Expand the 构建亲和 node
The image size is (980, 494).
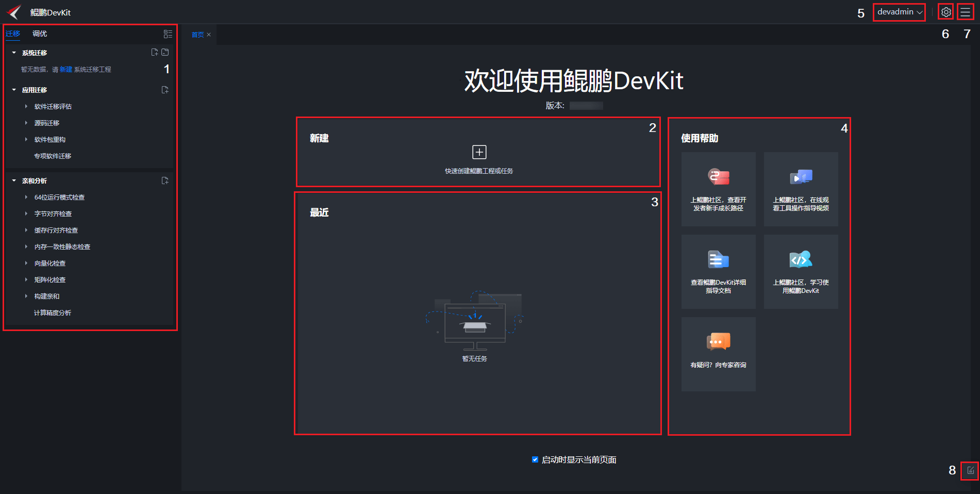tap(26, 296)
